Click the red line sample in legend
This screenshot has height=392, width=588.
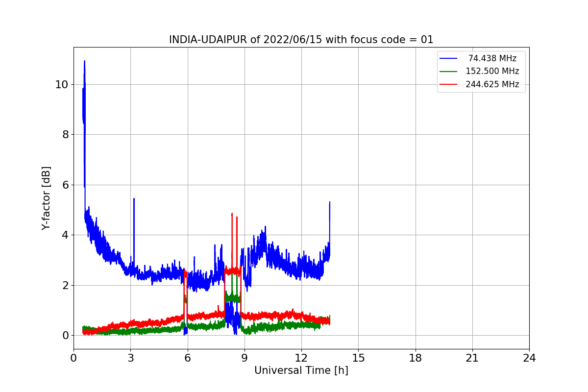(449, 84)
